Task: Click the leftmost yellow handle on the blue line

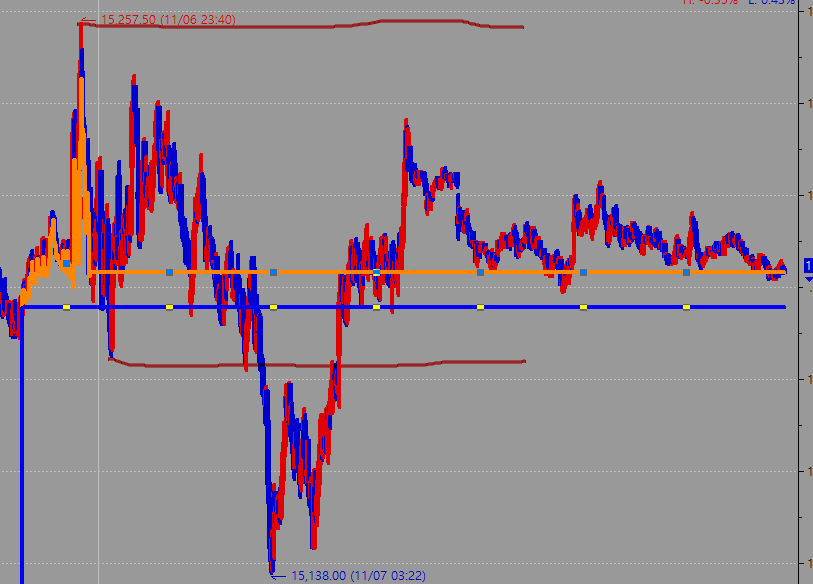Action: (x=66, y=307)
